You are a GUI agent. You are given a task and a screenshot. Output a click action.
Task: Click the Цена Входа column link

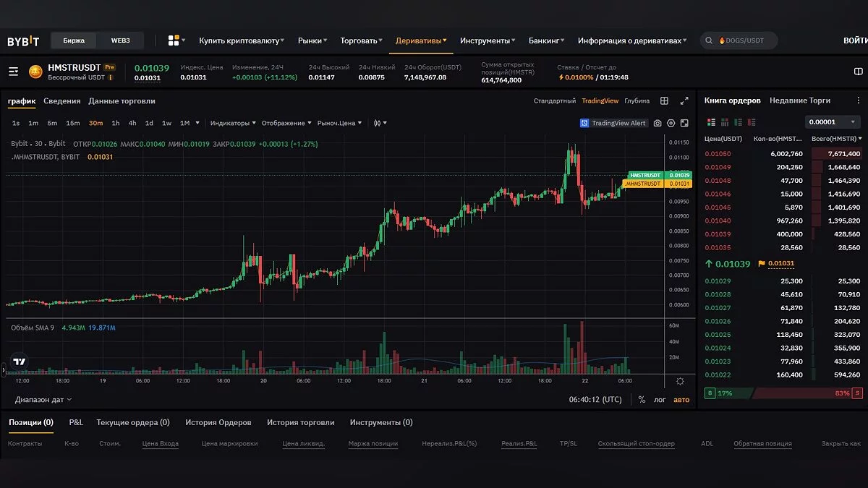pos(161,444)
